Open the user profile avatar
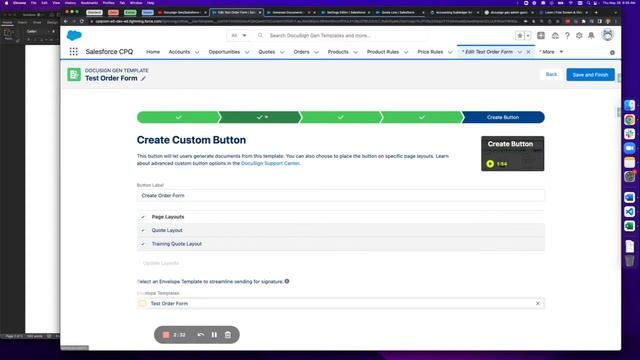Image resolution: width=640 pixels, height=360 pixels. click(607, 35)
